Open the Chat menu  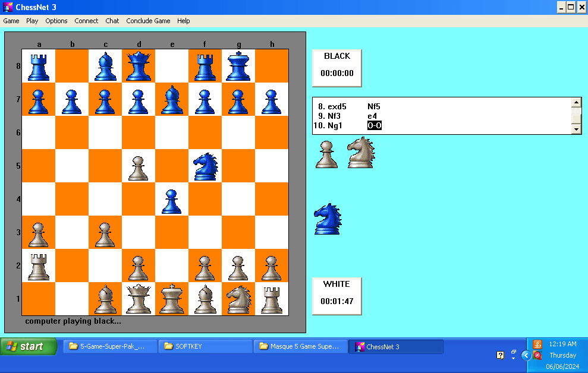pyautogui.click(x=112, y=21)
